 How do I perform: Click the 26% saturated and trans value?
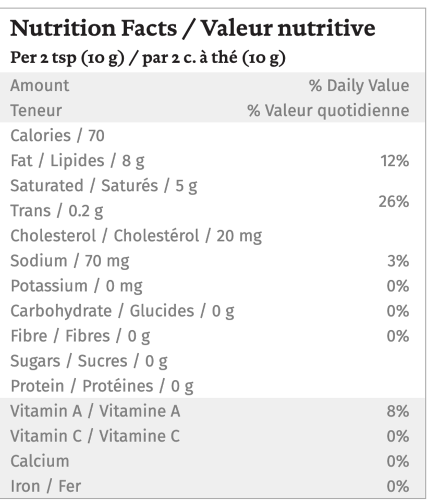click(394, 201)
